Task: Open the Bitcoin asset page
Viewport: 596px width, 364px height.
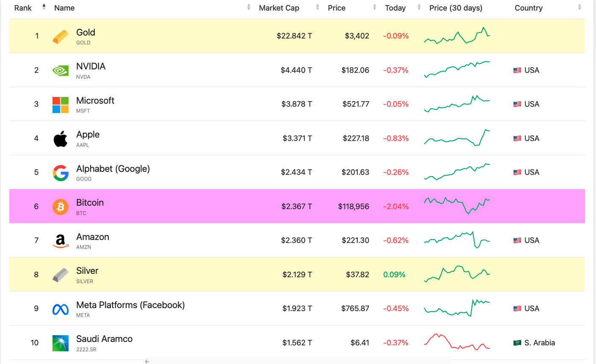Action: click(x=90, y=203)
